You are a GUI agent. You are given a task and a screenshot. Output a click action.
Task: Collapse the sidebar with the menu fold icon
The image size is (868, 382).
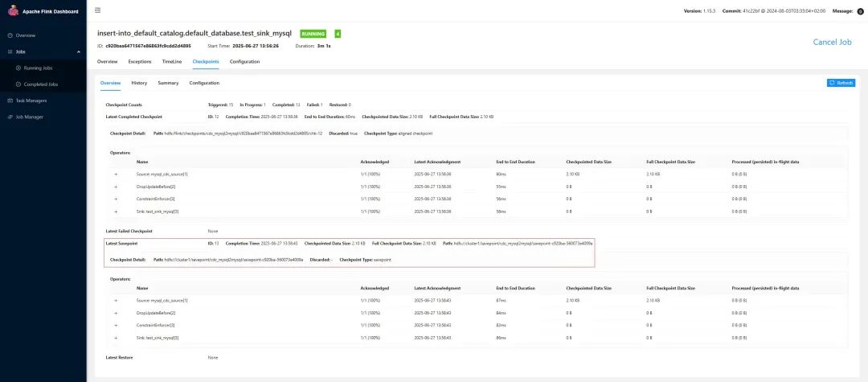[x=97, y=10]
